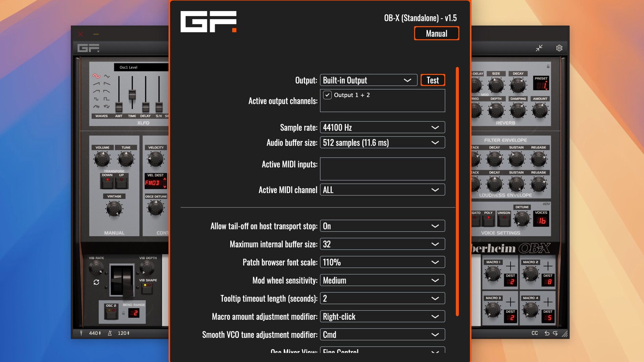The width and height of the screenshot is (644, 362).
Task: Open the Audio buffer size dropdown
Action: click(382, 142)
